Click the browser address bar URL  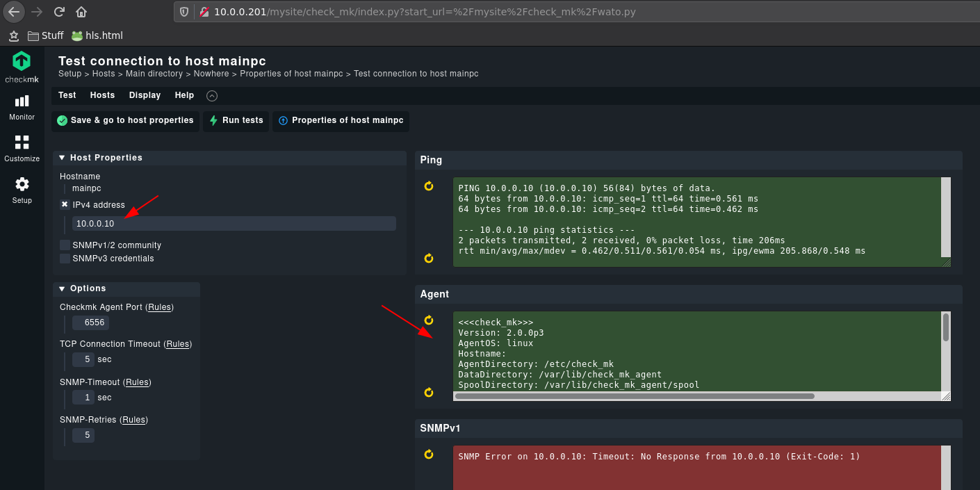[x=425, y=12]
